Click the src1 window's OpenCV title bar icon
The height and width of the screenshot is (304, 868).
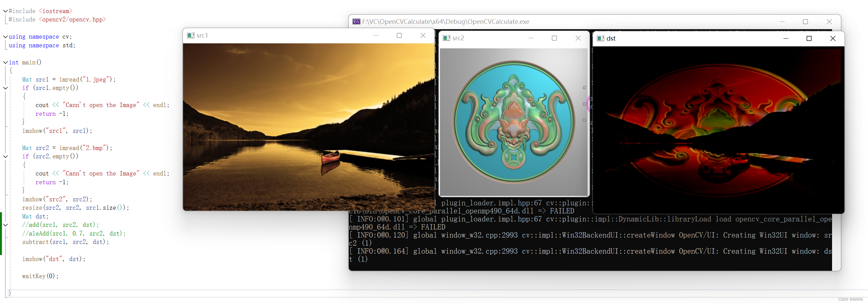(191, 35)
